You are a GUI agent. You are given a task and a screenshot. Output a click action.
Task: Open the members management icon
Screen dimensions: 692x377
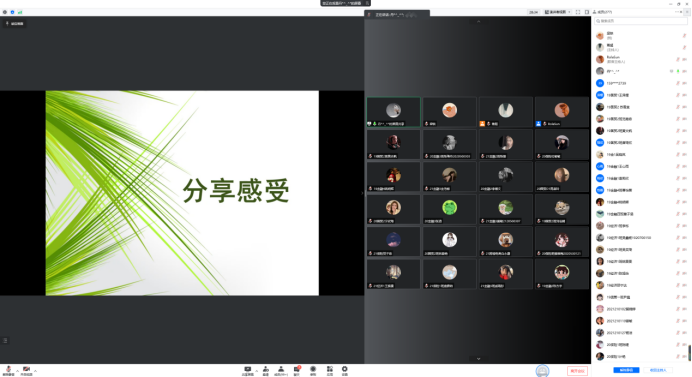[281, 371]
